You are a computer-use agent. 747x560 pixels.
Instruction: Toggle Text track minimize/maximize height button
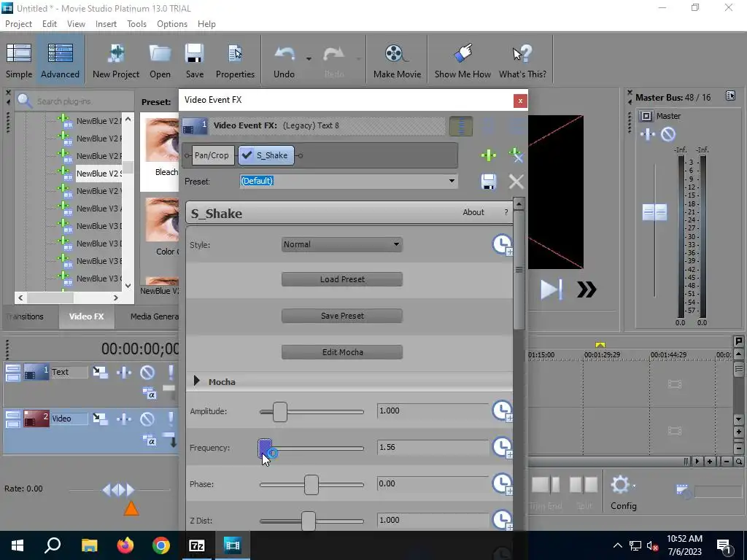[x=13, y=373]
